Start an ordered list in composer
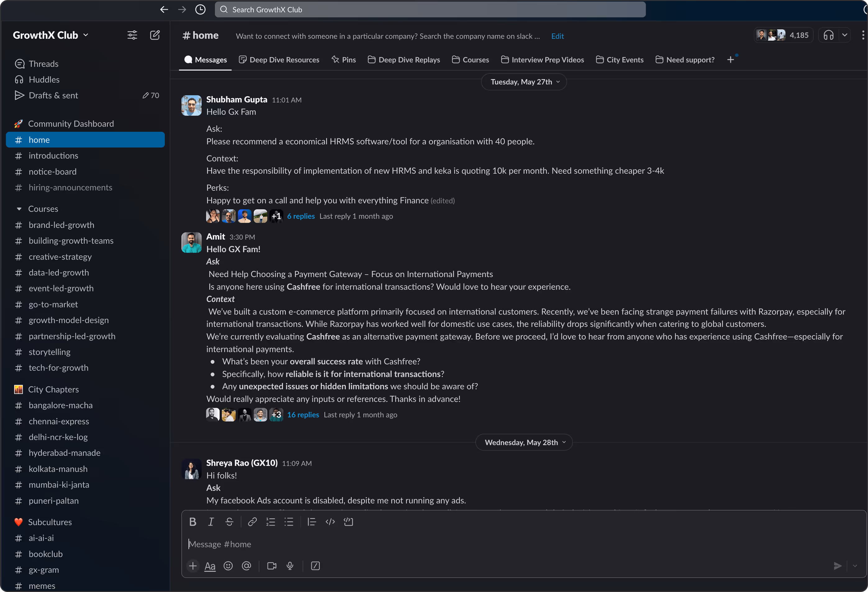The image size is (868, 592). 270,522
